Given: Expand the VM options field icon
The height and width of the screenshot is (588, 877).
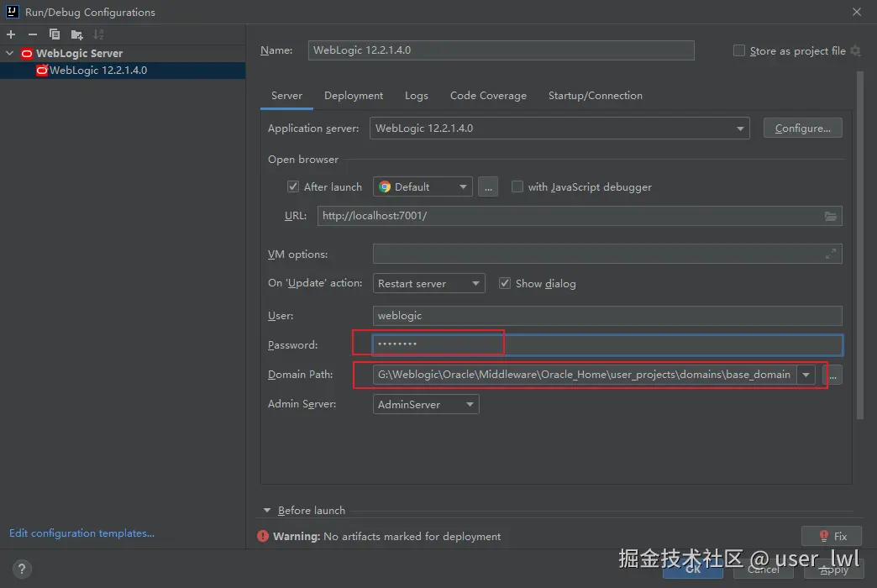Looking at the screenshot, I should 830,254.
